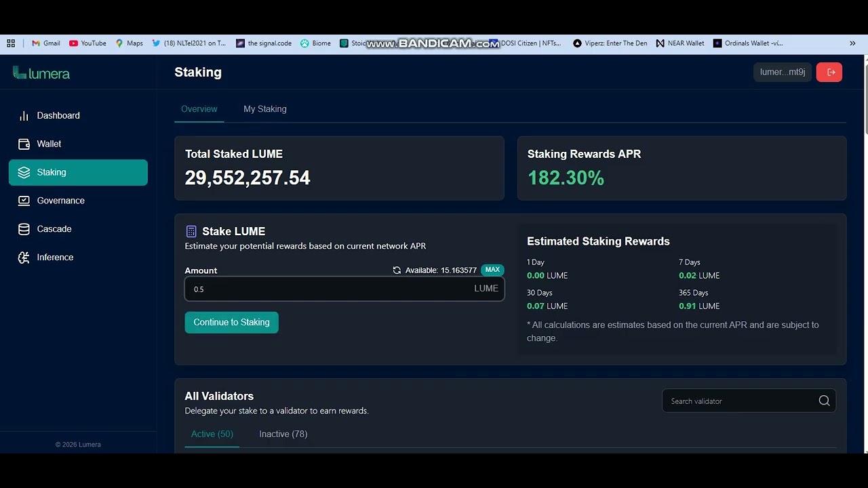Click the stake Amount input field
Viewport: 868px width, 488px height.
(x=344, y=289)
